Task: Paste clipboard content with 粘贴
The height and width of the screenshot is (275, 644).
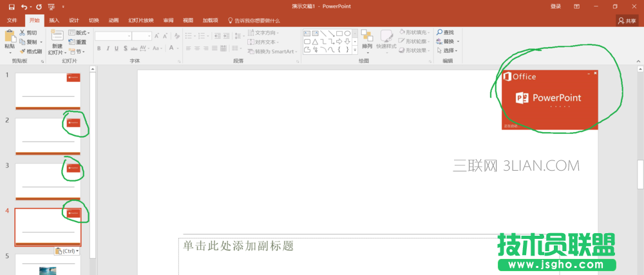Action: pyautogui.click(x=10, y=43)
